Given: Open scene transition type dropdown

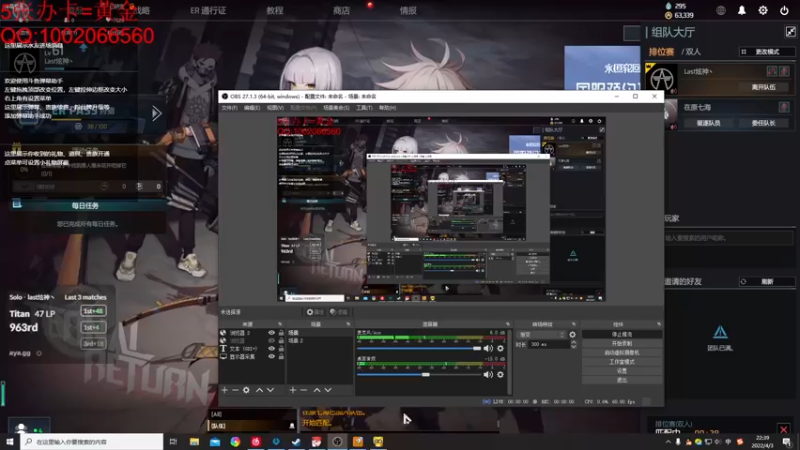Looking at the screenshot, I should [x=541, y=335].
